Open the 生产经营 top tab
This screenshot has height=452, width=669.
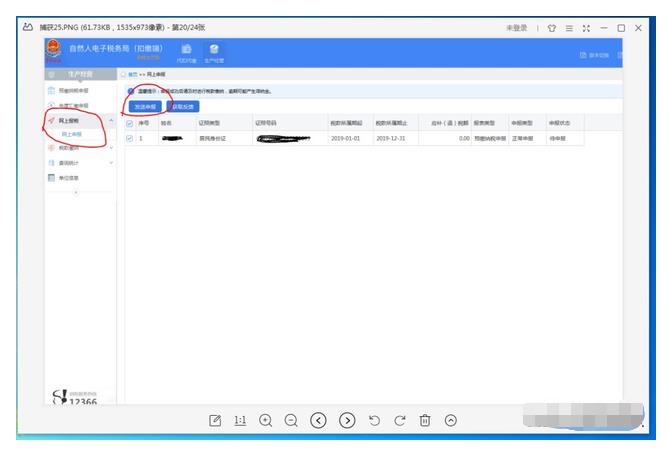coord(213,52)
